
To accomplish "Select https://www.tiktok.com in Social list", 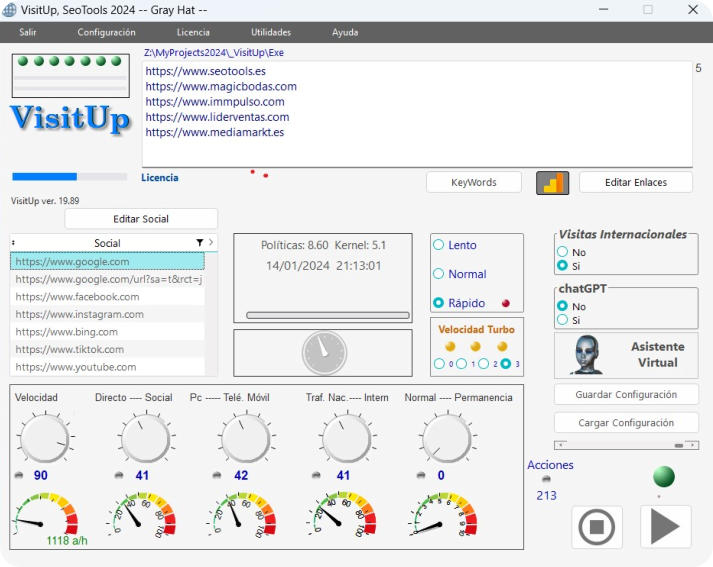I will click(x=107, y=349).
